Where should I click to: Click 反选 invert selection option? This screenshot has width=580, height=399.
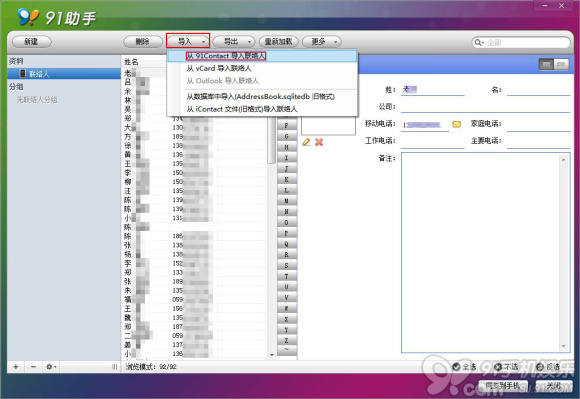click(x=548, y=366)
